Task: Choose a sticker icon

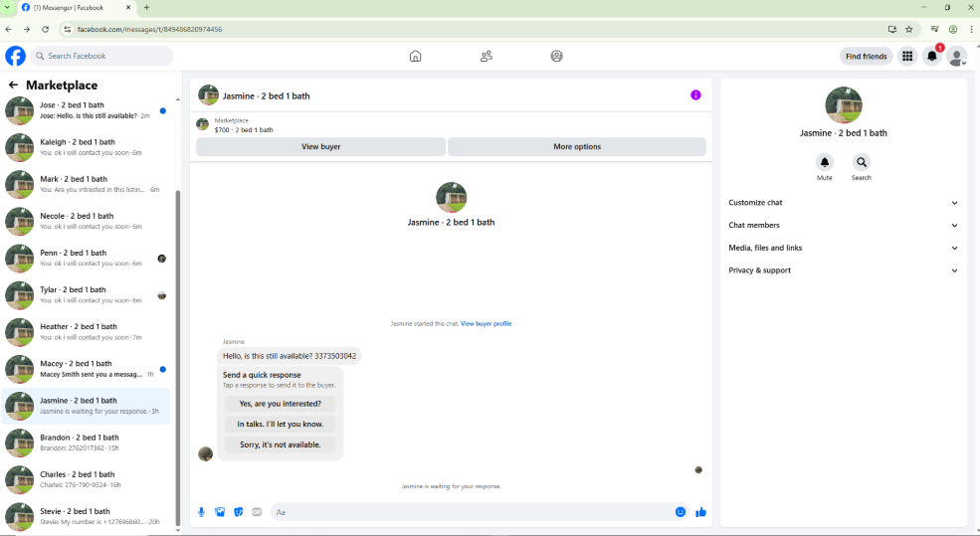Action: click(238, 512)
